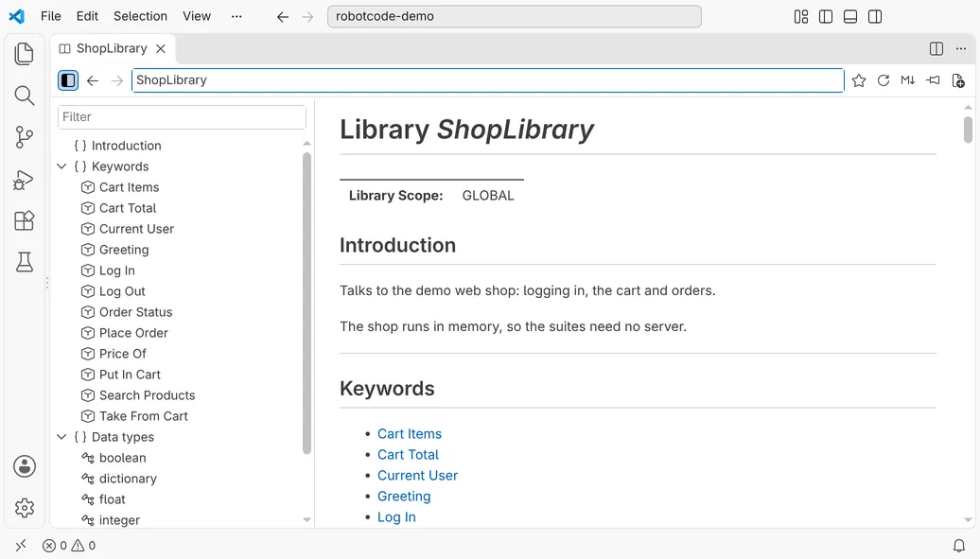Toggle the secondary side bar

click(875, 17)
